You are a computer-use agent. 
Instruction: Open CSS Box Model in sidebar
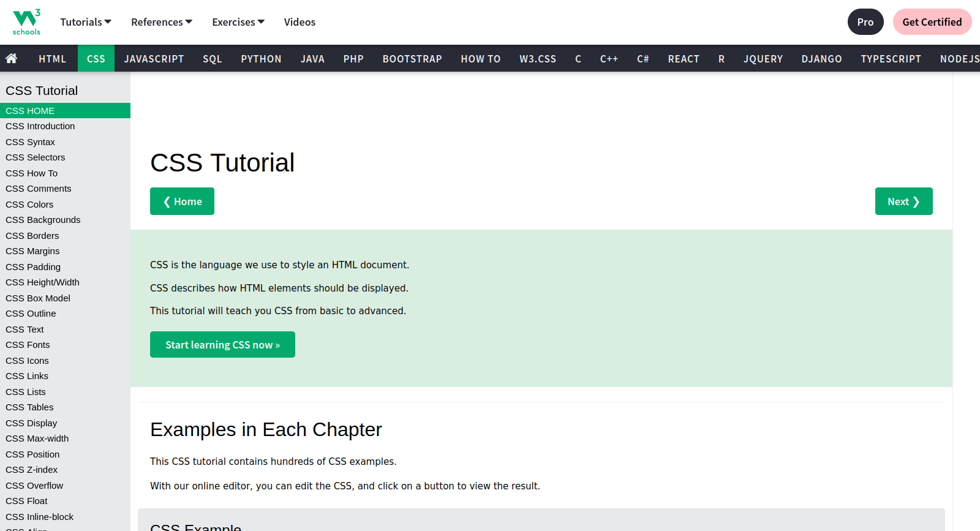65,298
